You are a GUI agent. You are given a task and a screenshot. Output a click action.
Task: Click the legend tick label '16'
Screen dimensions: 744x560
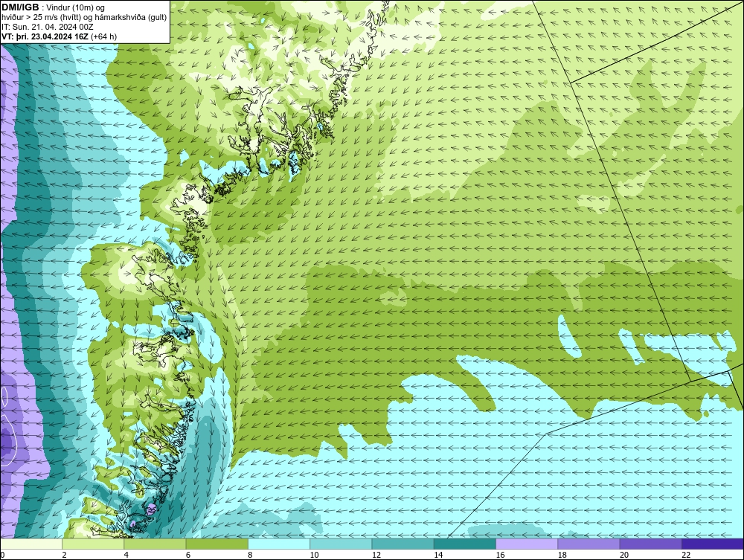tap(500, 555)
